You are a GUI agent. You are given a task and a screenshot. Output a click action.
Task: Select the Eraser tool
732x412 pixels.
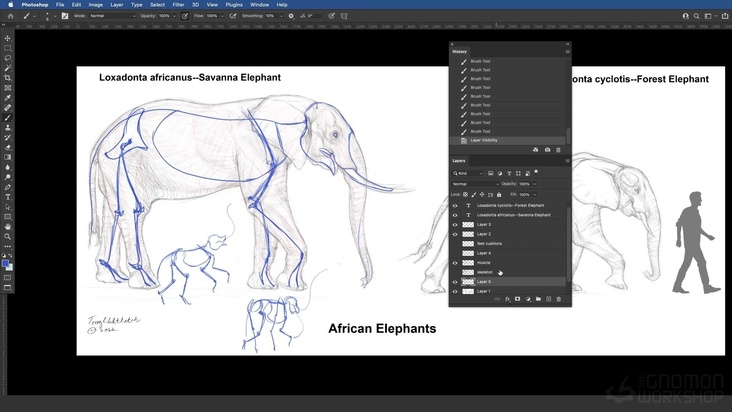click(7, 147)
